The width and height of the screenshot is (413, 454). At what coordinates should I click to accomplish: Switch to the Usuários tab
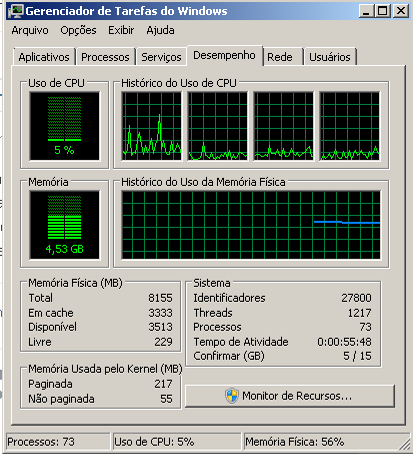pos(330,57)
